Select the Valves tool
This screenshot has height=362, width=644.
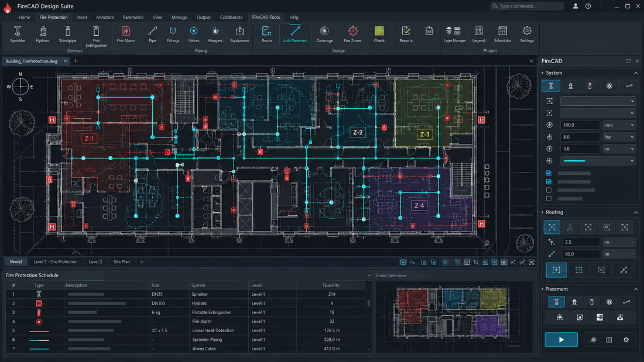point(193,35)
